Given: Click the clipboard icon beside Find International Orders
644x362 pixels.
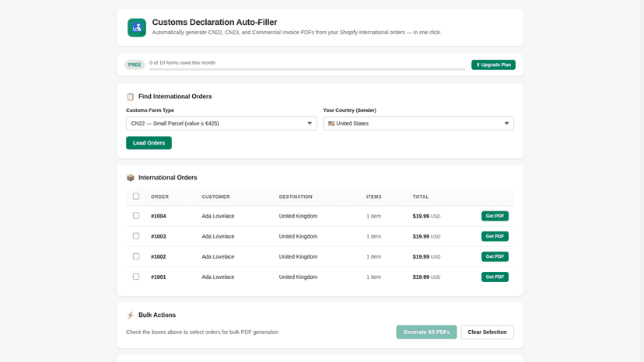Looking at the screenshot, I should 130,96.
